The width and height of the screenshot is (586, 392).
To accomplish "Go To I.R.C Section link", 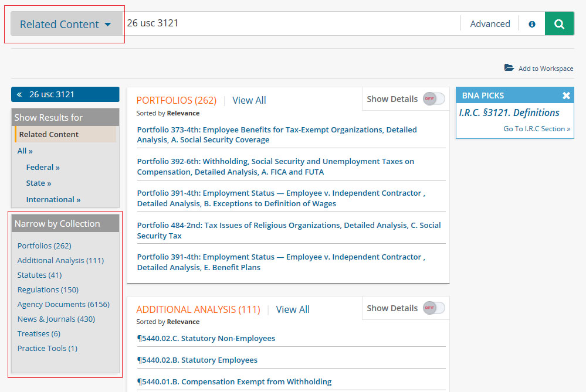I will coord(537,128).
